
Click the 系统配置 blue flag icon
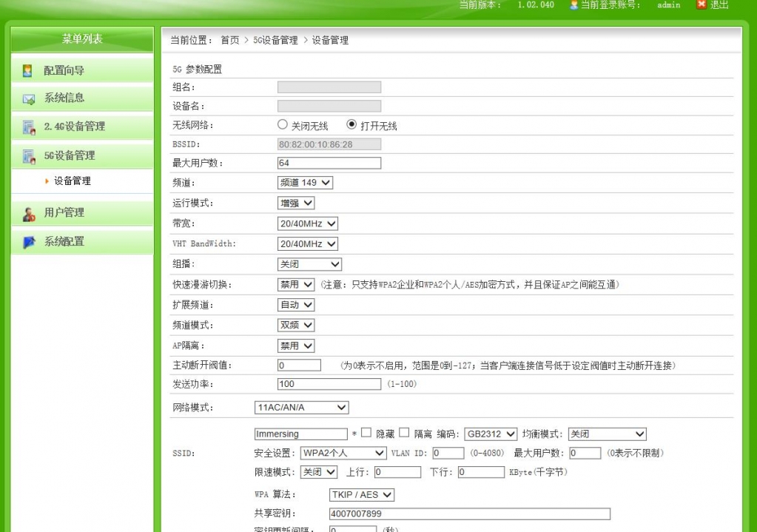[29, 242]
